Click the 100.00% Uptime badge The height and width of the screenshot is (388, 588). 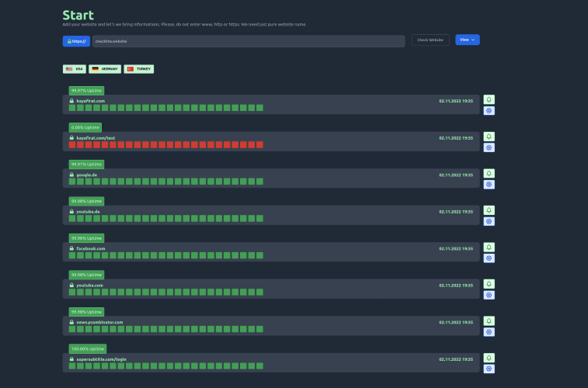(x=87, y=348)
